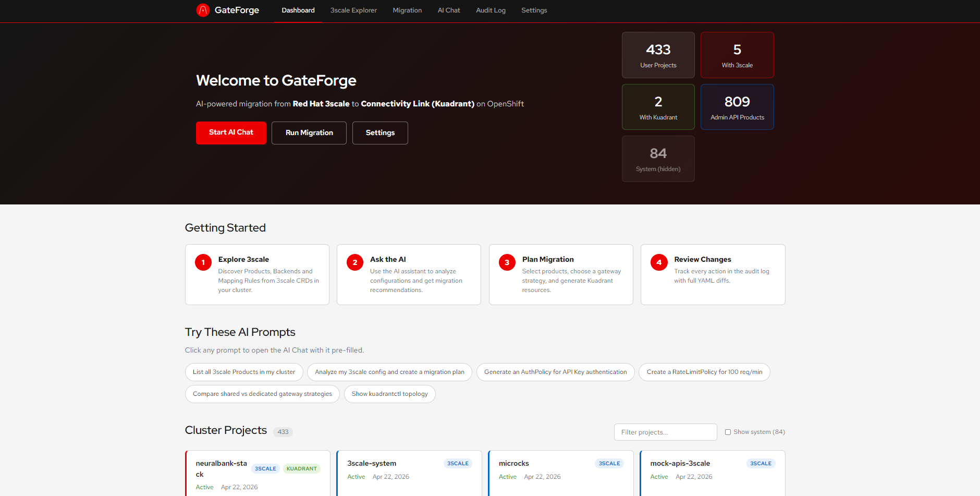This screenshot has height=496, width=980.
Task: Click the Run Migration button
Action: coord(309,133)
